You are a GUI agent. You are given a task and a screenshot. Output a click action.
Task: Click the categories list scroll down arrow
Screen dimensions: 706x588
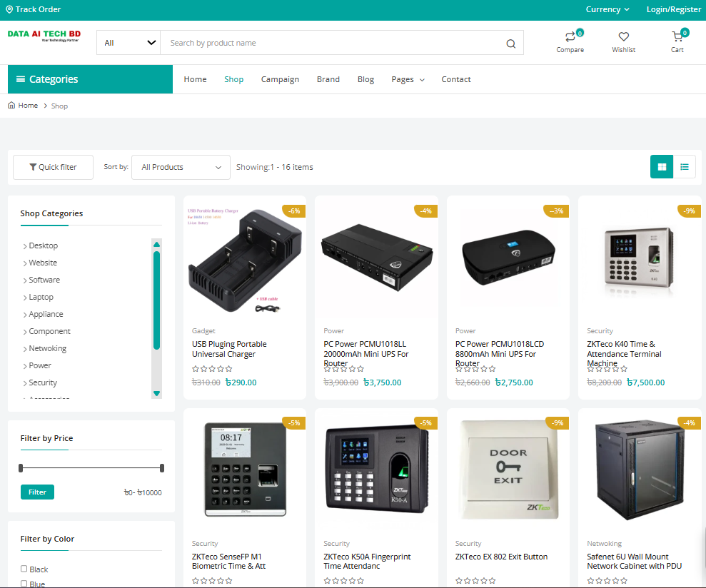[156, 393]
